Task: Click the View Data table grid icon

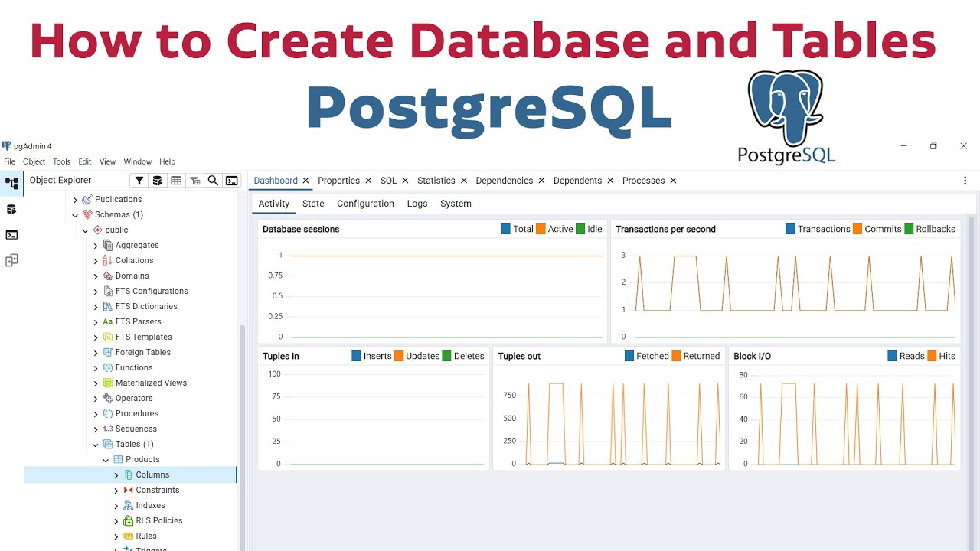Action: point(176,181)
